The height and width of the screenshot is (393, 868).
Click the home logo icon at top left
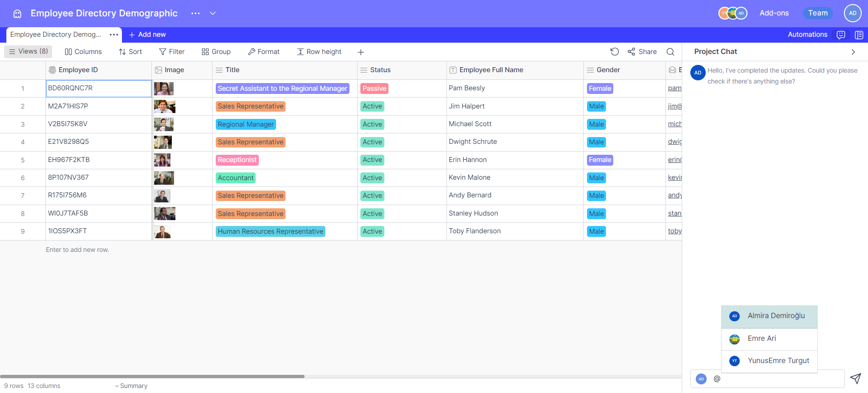[17, 14]
